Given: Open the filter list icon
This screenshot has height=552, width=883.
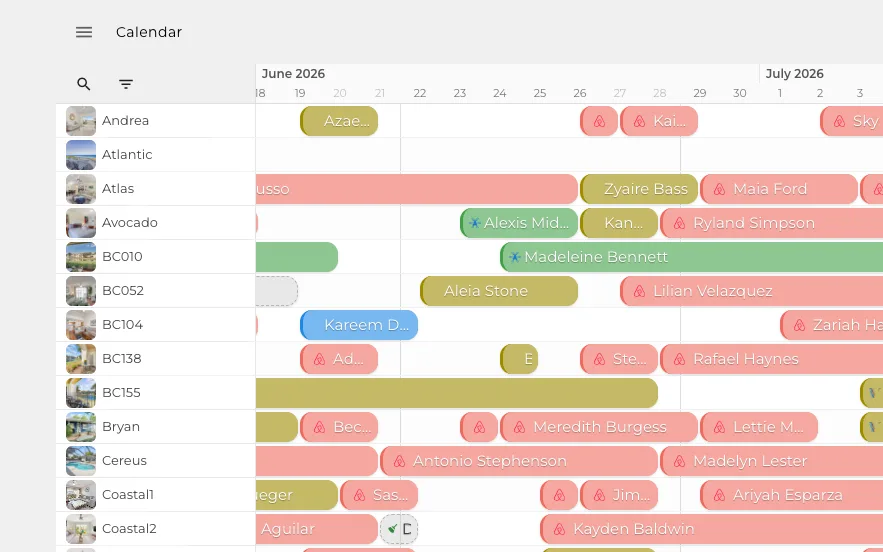Looking at the screenshot, I should click(x=126, y=84).
